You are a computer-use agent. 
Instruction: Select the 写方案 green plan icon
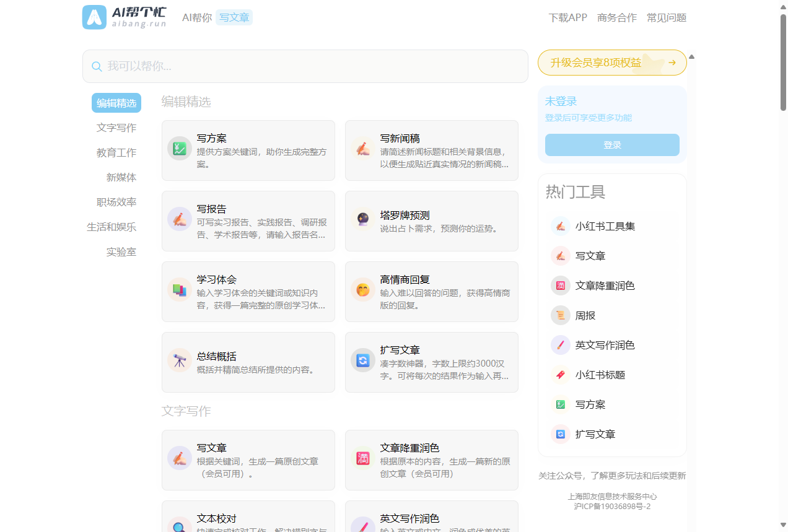(179, 148)
